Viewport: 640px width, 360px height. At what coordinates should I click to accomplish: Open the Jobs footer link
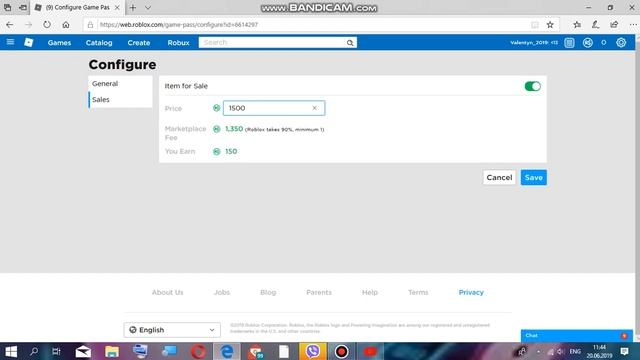[x=222, y=292]
